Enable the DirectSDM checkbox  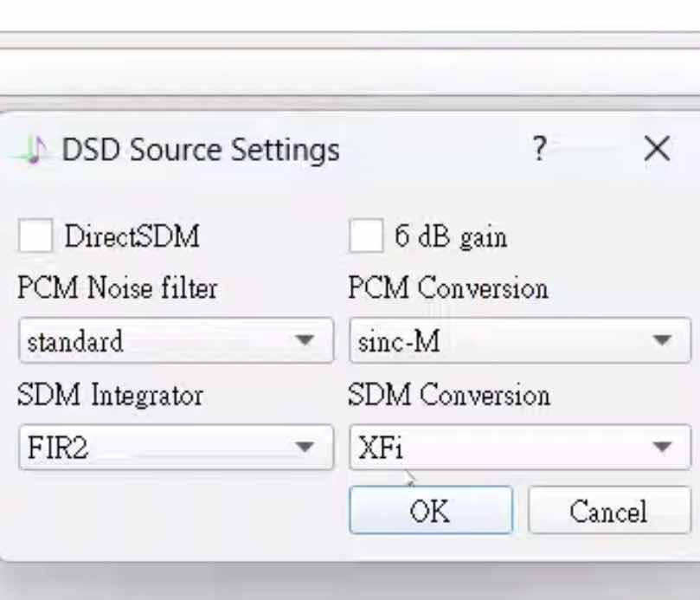pos(35,236)
